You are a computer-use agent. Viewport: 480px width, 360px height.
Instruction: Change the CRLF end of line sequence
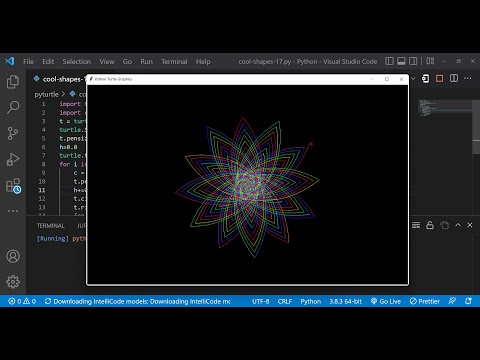(285, 301)
